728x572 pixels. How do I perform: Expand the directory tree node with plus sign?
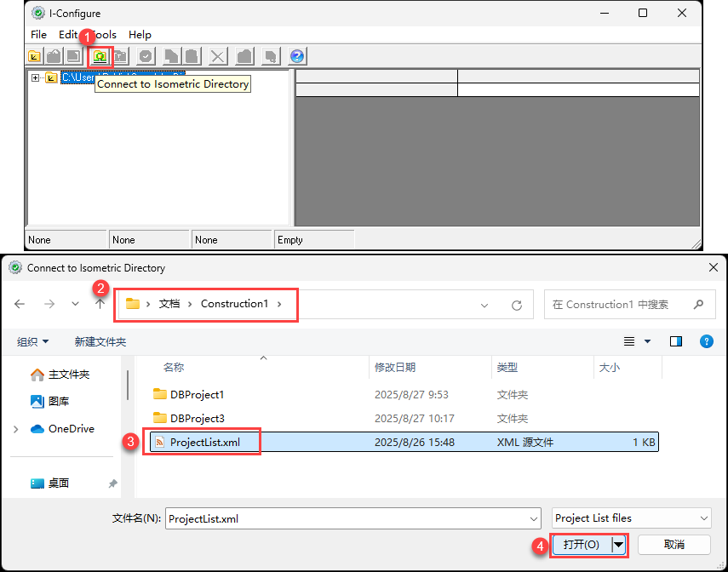[x=36, y=77]
